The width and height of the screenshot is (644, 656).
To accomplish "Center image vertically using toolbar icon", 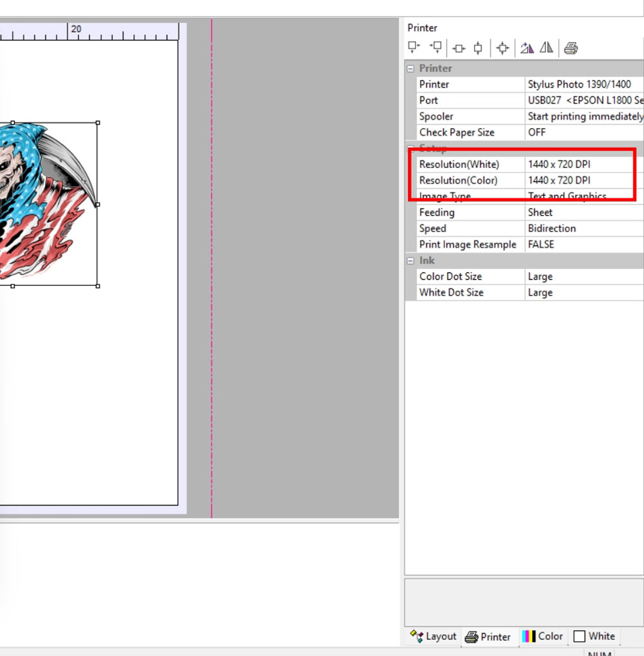I will click(478, 48).
